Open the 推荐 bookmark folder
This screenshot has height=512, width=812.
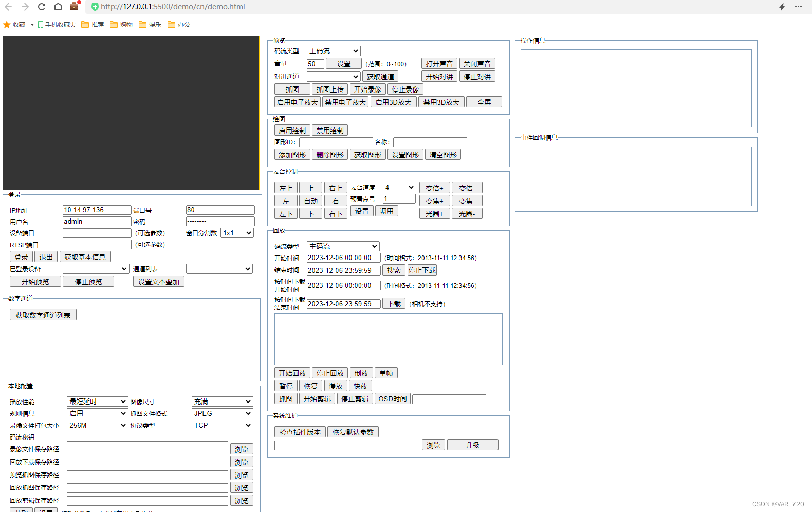(x=93, y=24)
